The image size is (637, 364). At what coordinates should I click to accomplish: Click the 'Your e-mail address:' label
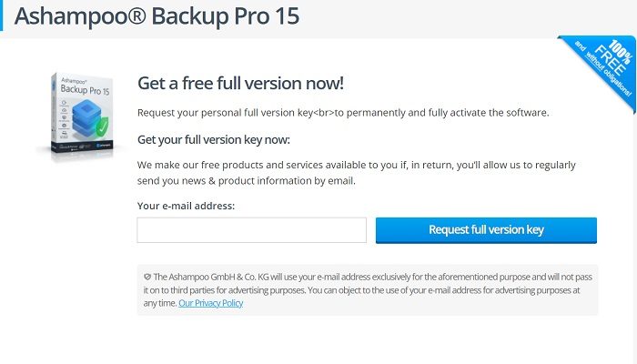pyautogui.click(x=186, y=206)
